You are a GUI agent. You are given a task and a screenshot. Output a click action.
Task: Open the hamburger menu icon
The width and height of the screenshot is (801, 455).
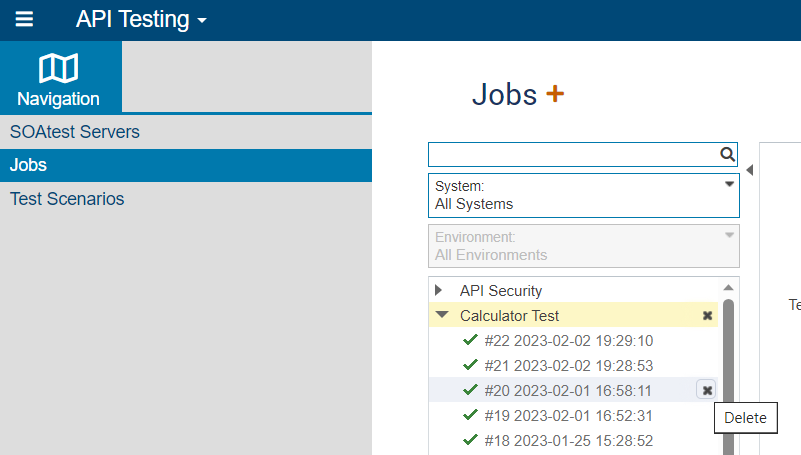(24, 19)
